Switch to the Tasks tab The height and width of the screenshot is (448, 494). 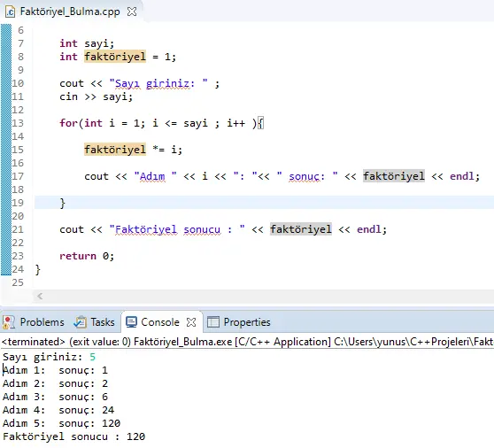(x=94, y=322)
